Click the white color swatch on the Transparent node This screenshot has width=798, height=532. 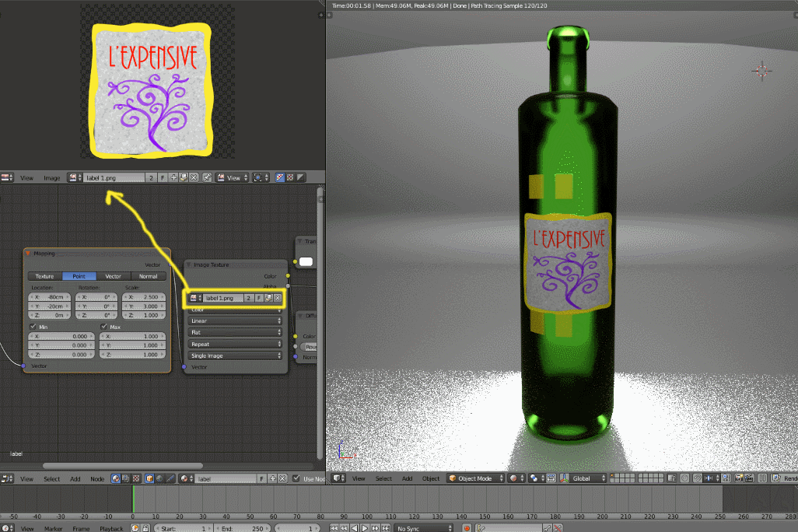tap(305, 261)
